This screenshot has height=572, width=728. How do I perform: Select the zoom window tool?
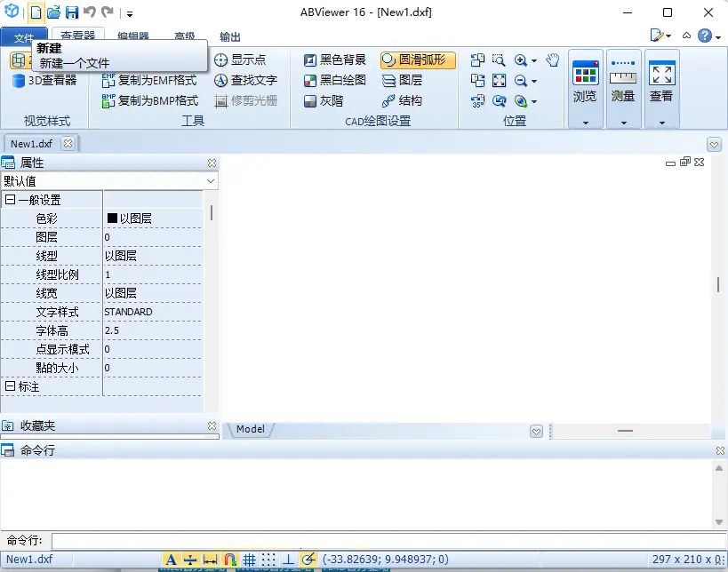(499, 60)
